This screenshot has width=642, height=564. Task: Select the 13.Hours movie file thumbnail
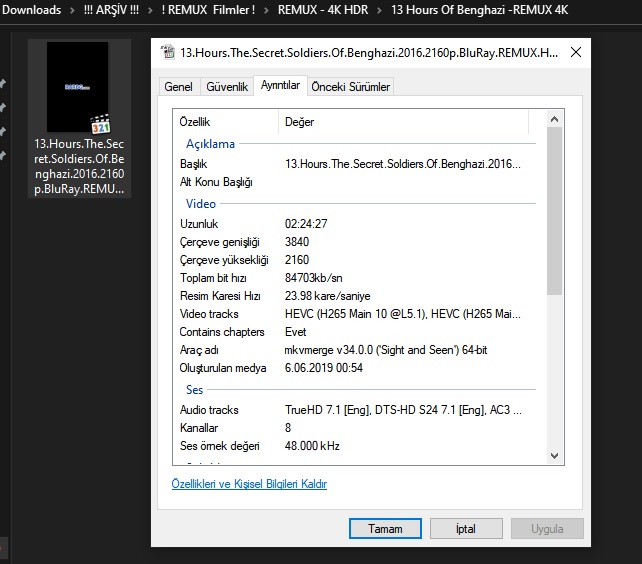point(77,87)
